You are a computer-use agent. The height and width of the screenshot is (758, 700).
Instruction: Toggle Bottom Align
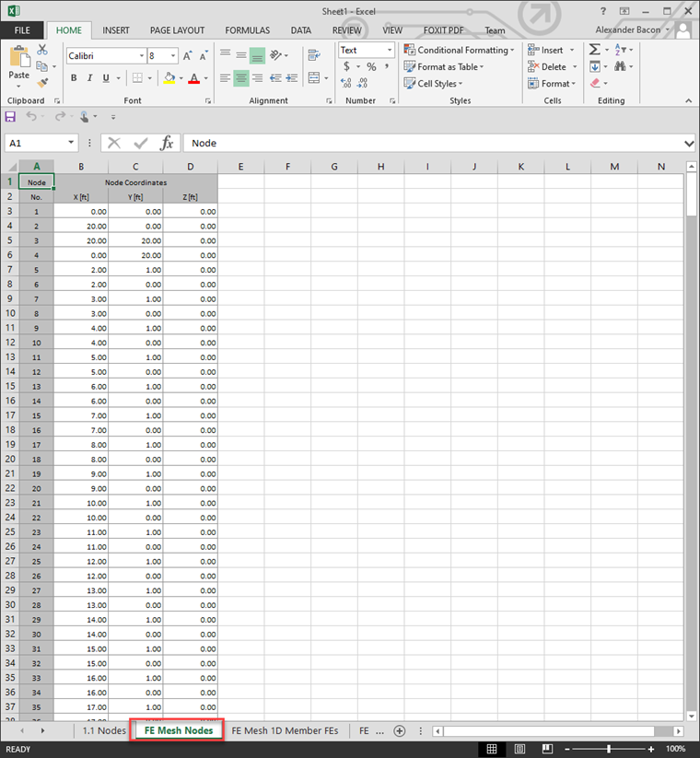point(257,55)
